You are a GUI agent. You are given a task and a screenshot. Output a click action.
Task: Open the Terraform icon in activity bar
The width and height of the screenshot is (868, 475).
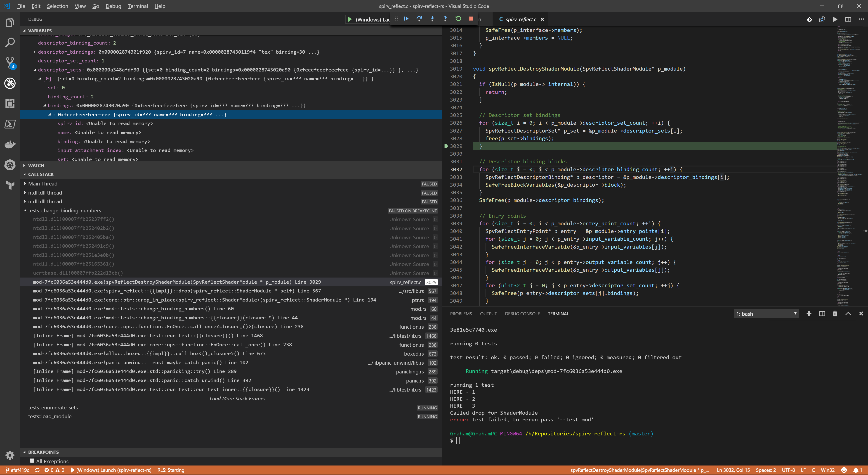click(10, 185)
